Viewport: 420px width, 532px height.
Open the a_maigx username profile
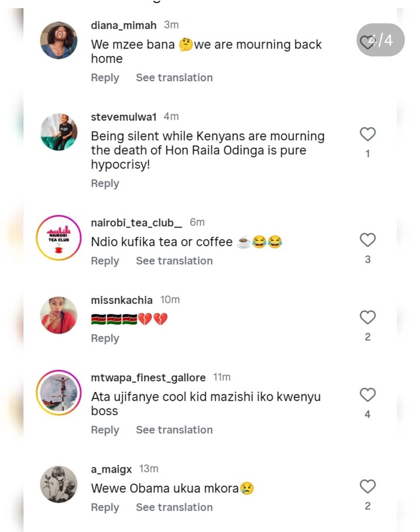click(x=111, y=469)
